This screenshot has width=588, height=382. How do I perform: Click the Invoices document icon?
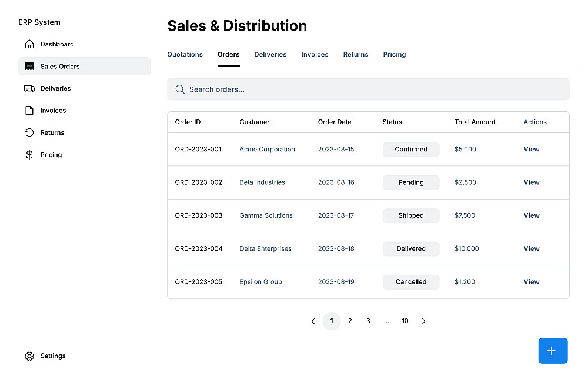click(29, 111)
